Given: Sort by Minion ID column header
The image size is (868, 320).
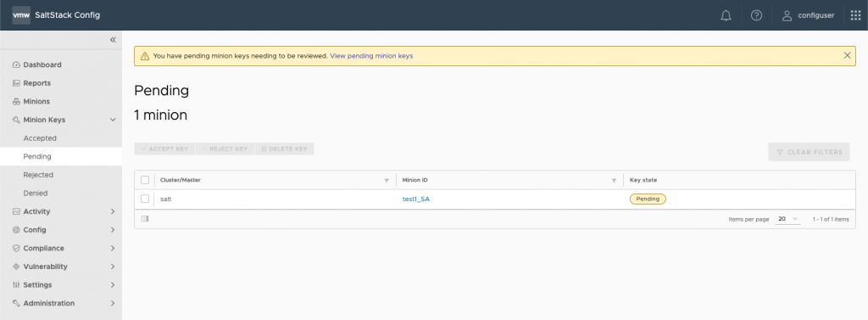Looking at the screenshot, I should [415, 180].
